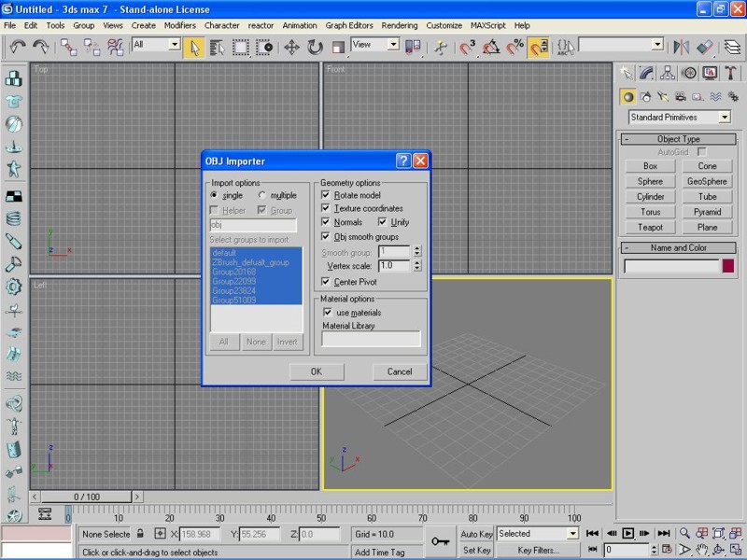Open the Animation menu
The height and width of the screenshot is (560, 747).
tap(299, 25)
